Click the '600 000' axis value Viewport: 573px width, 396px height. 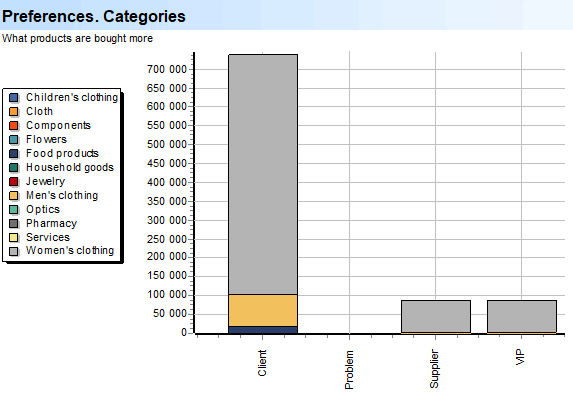tap(167, 106)
